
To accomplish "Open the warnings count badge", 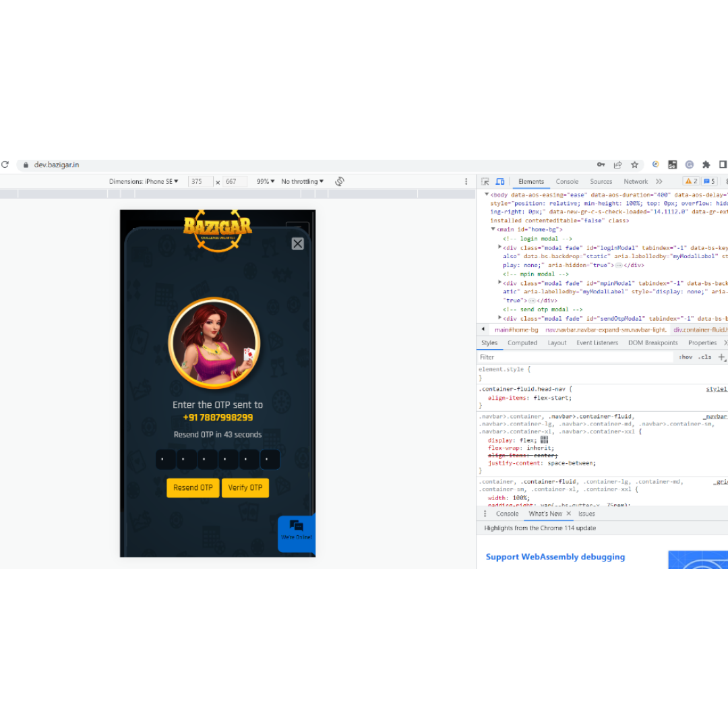I will [x=692, y=181].
